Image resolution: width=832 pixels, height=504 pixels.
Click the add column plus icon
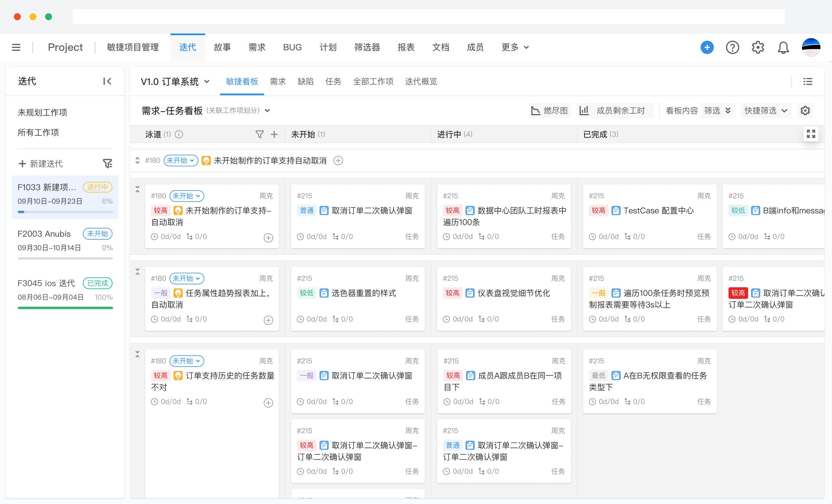(274, 134)
